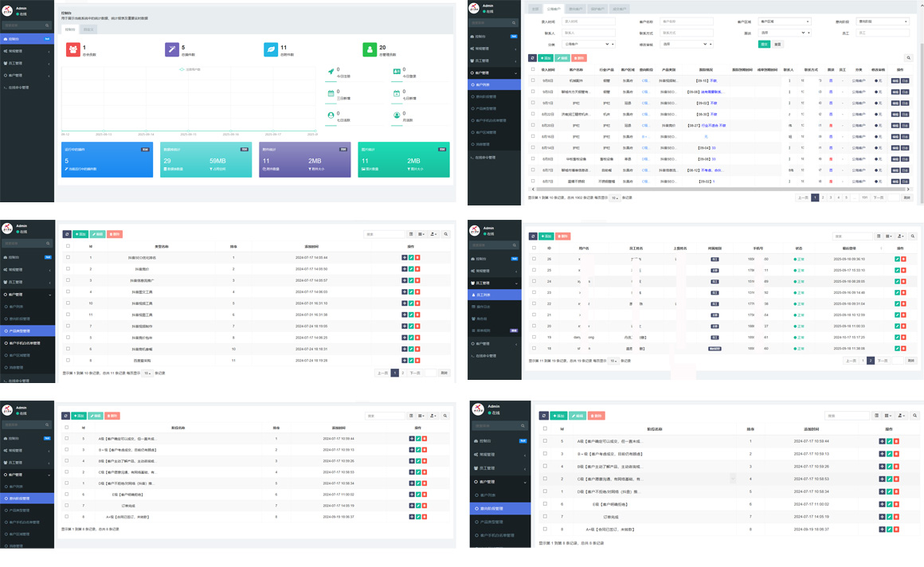924x567 pixels.
Task: Check the 百度爱采购 row checkbox
Action: coord(68,361)
